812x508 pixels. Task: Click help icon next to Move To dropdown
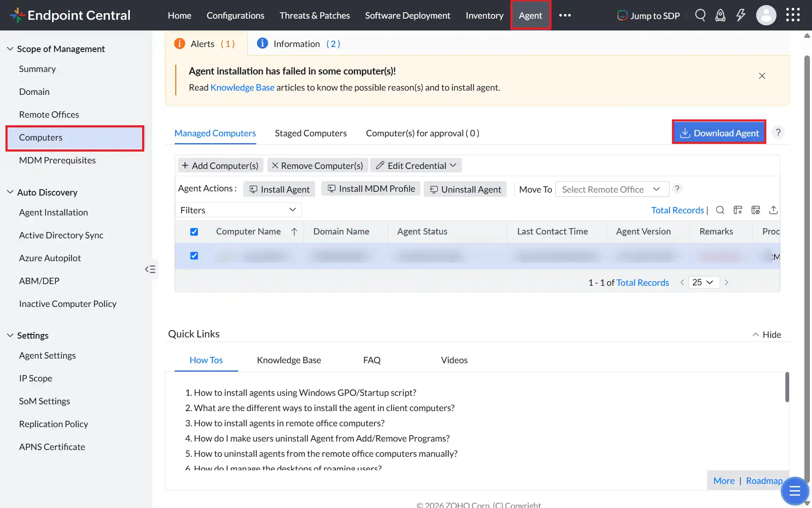click(x=677, y=188)
